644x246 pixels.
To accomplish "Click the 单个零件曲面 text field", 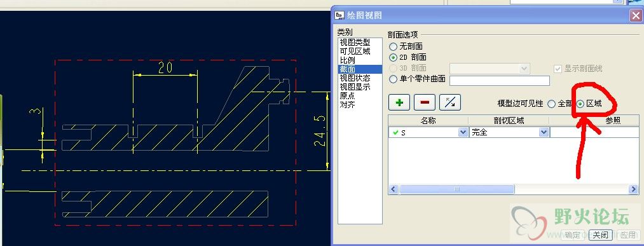I will 500,81.
